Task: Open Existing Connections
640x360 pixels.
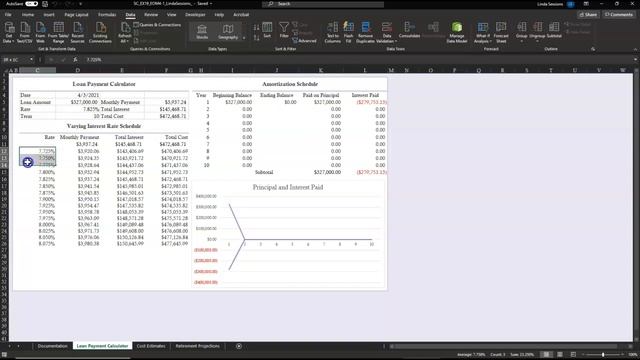Action: click(100, 33)
